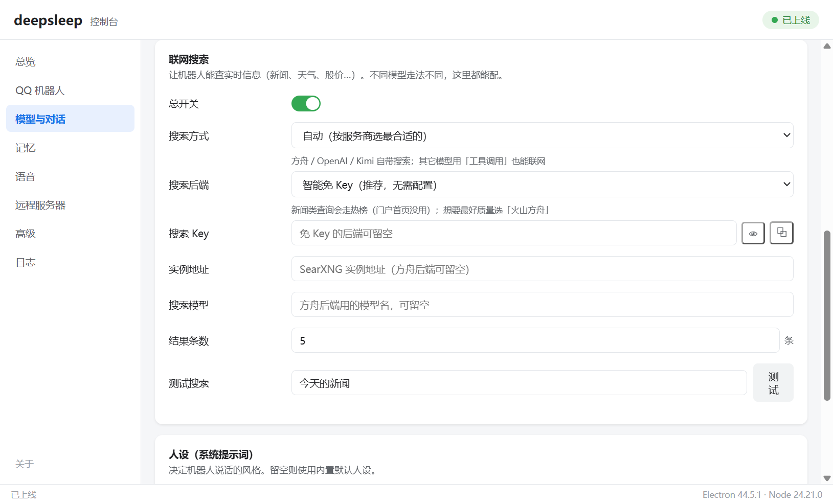Click the 方舟 / OpenAI / Kimi hint text
The image size is (833, 504).
418,161
